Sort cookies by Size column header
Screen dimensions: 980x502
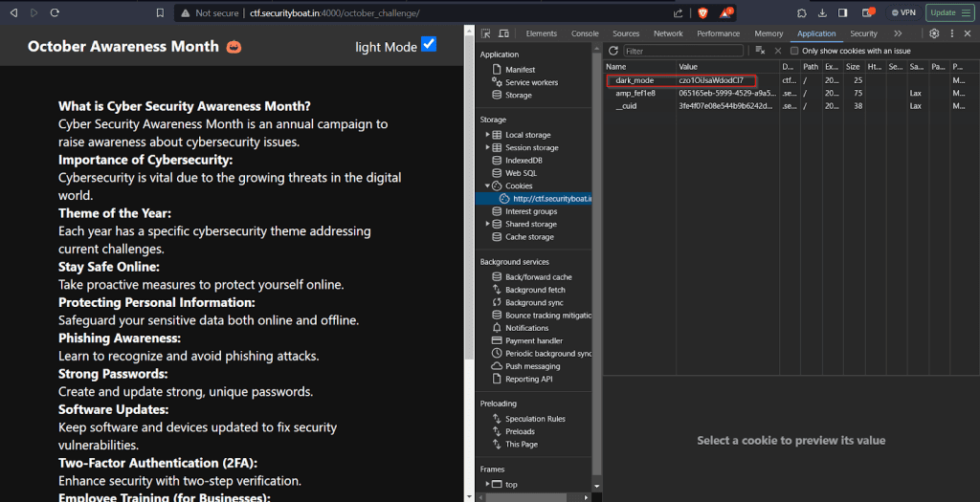click(853, 67)
